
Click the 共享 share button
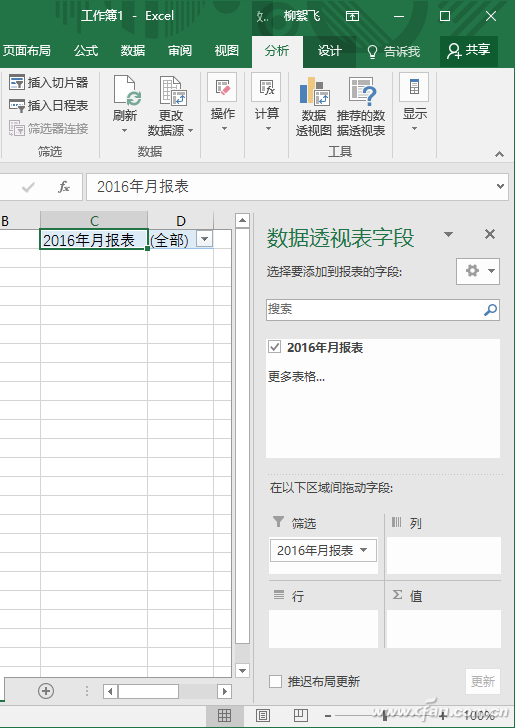pyautogui.click(x=469, y=51)
